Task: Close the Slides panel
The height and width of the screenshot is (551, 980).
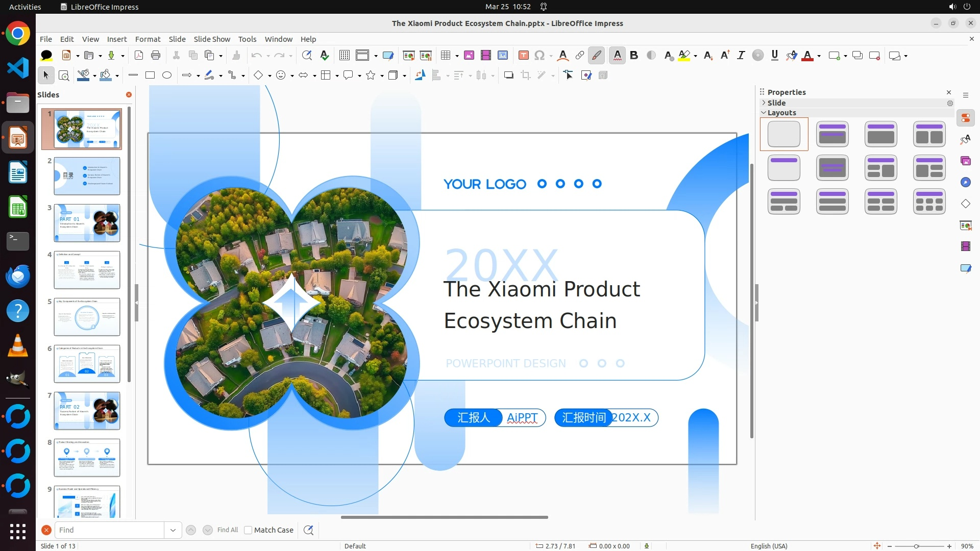Action: 129,95
